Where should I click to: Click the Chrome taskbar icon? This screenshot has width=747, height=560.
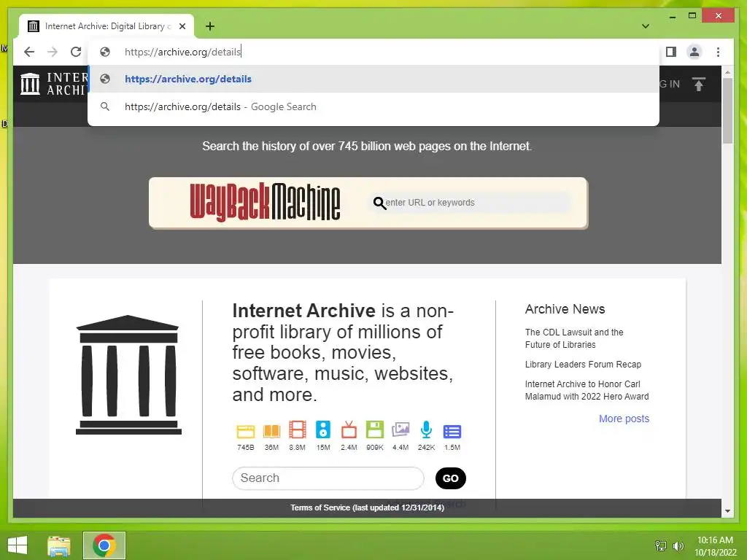tap(104, 545)
